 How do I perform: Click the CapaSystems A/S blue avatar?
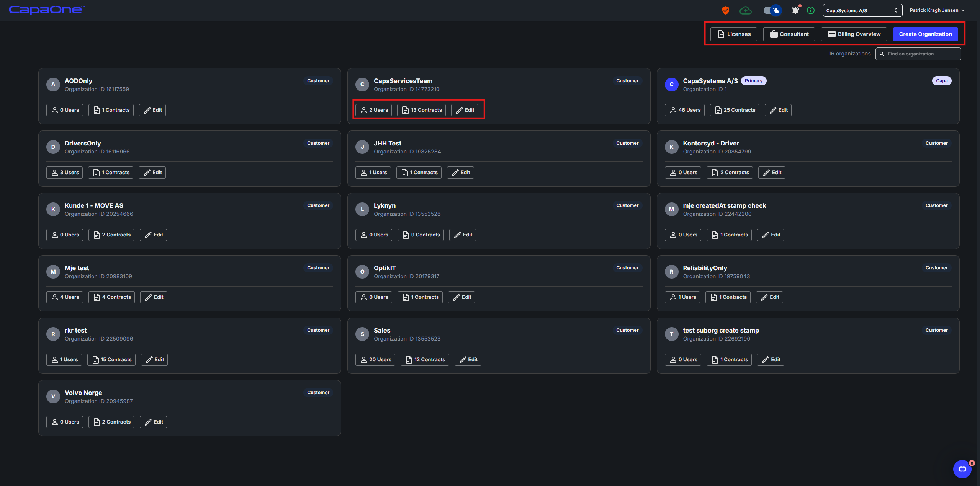point(671,85)
